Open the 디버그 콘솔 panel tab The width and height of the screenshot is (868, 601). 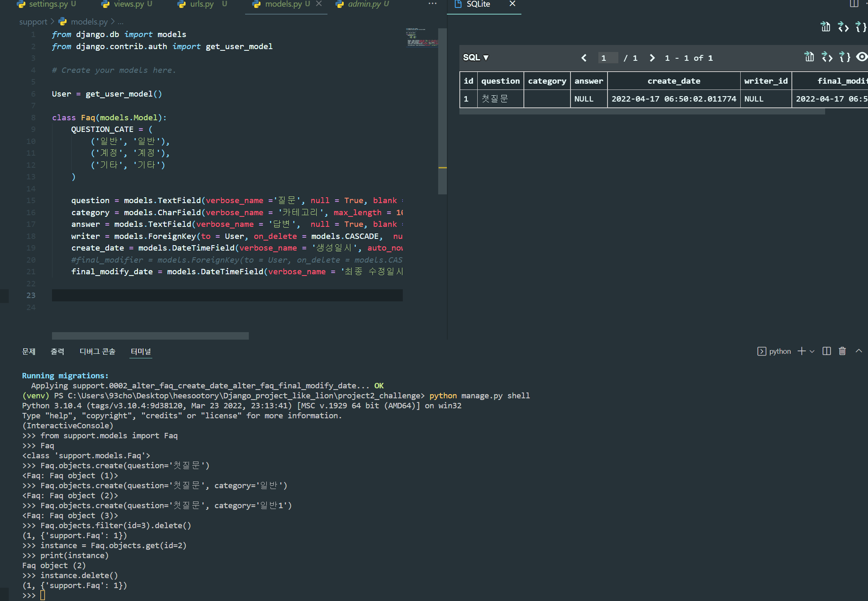[x=97, y=351]
